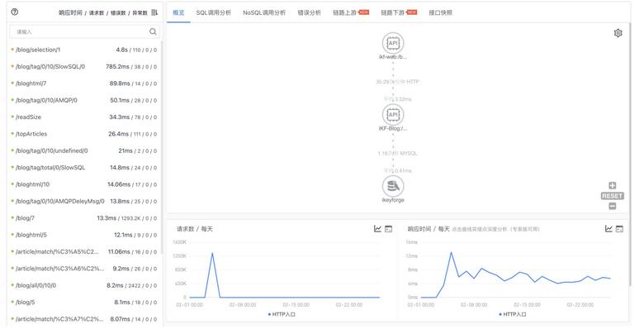Open the 错误分析 tab

[310, 12]
